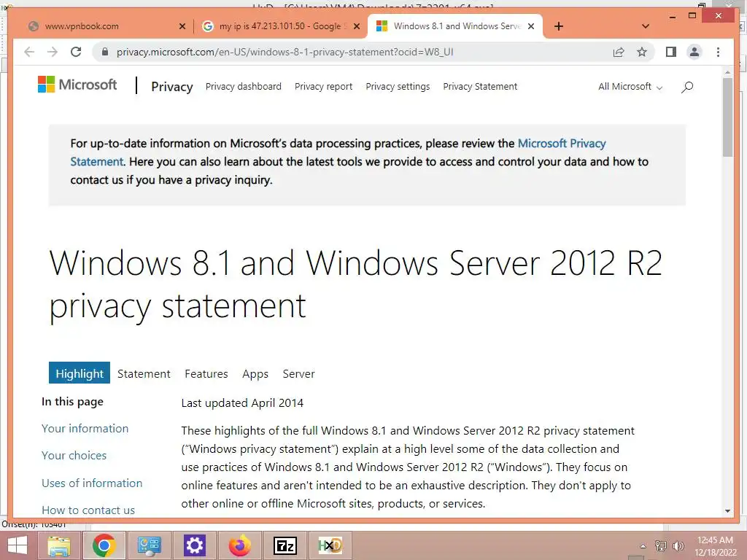This screenshot has width=747, height=560.
Task: Open File Explorer from the taskbar
Action: click(59, 545)
